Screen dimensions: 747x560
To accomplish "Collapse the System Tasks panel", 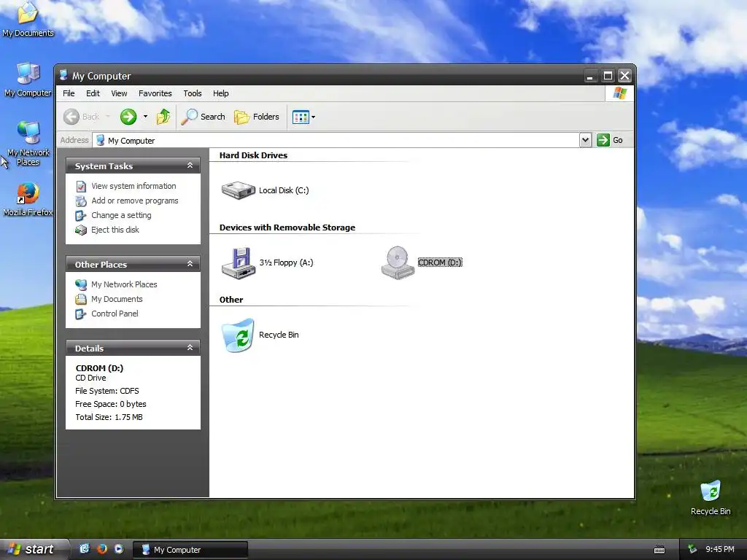I will point(190,166).
